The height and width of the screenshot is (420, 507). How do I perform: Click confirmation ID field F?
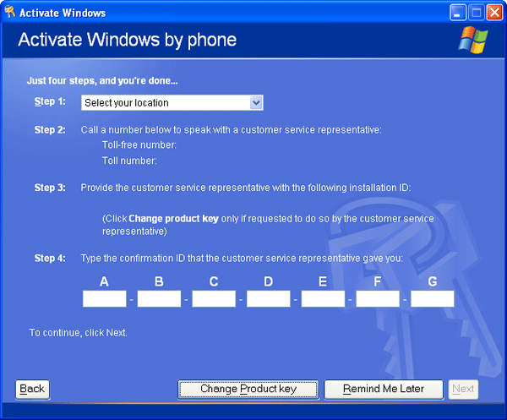pyautogui.click(x=378, y=298)
